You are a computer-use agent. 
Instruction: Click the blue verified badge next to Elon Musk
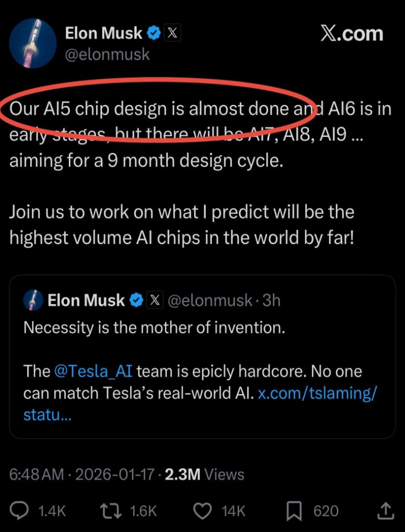tap(152, 33)
